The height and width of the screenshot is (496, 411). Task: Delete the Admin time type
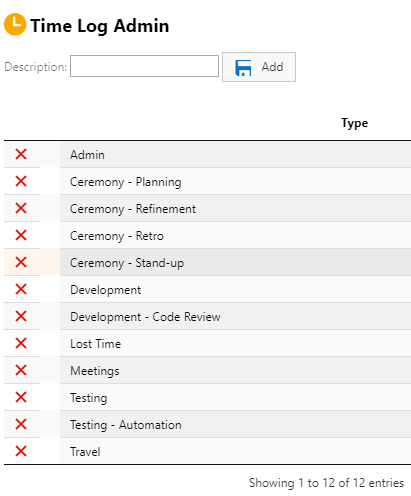(x=21, y=154)
